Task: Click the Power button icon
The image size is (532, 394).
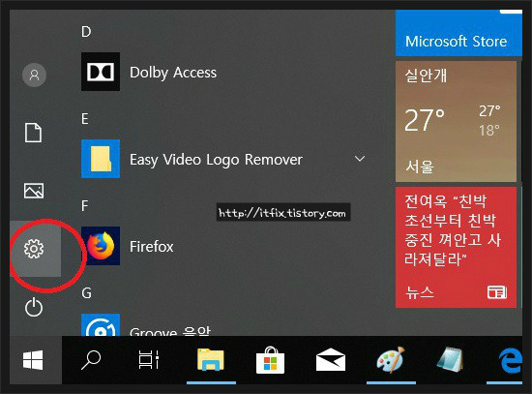Action: 34,307
